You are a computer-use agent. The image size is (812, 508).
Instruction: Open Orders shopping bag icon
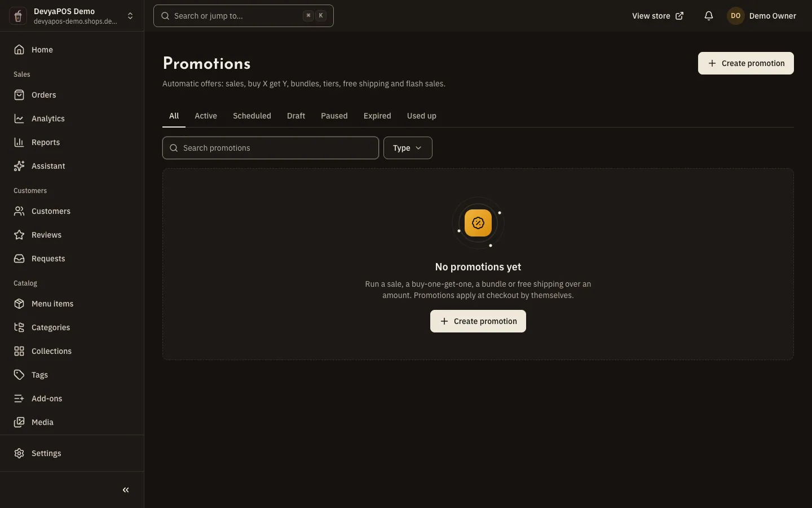(19, 95)
